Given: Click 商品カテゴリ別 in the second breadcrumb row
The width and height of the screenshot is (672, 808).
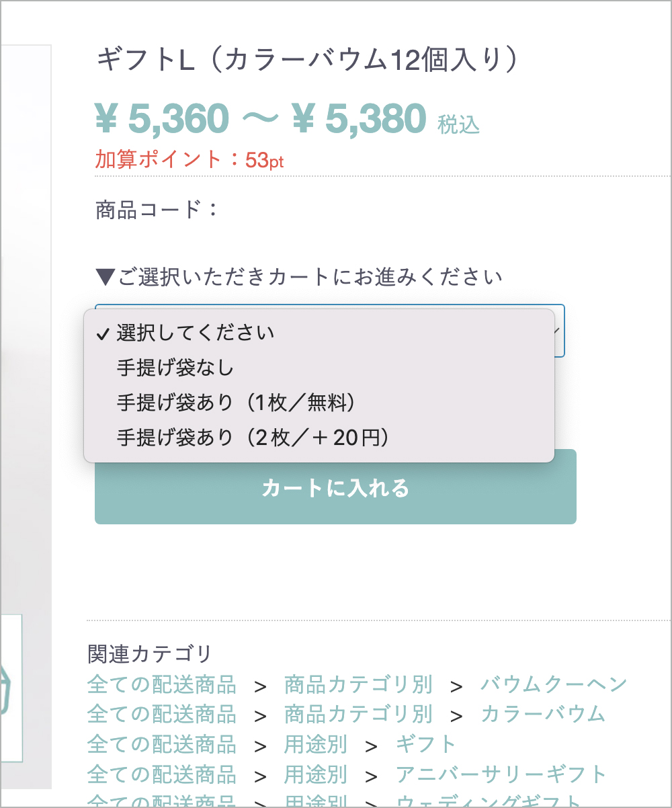Looking at the screenshot, I should point(358,714).
